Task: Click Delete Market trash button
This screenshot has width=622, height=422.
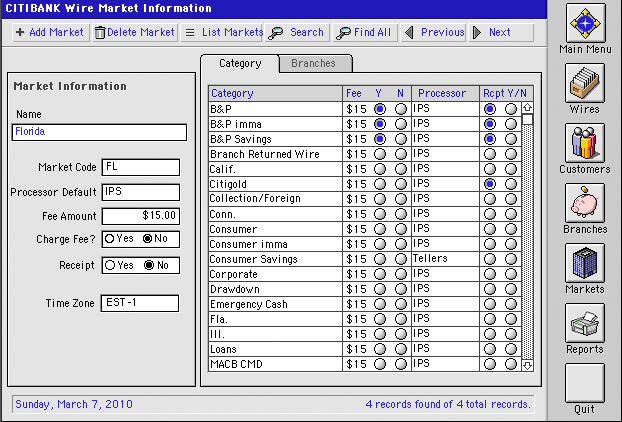Action: tap(135, 33)
